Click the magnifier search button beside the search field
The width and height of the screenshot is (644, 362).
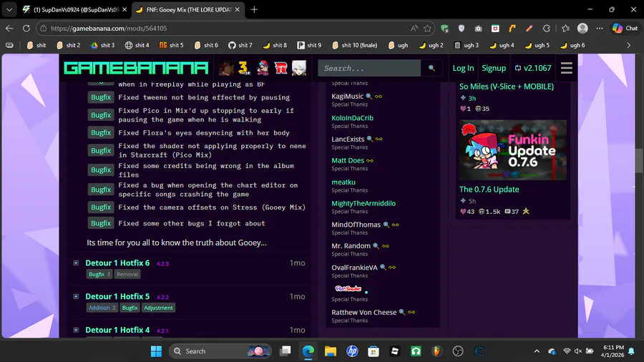pyautogui.click(x=431, y=68)
